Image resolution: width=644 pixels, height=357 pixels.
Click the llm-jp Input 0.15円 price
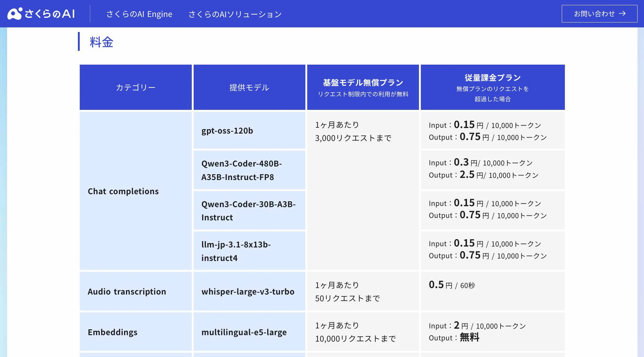coord(485,243)
